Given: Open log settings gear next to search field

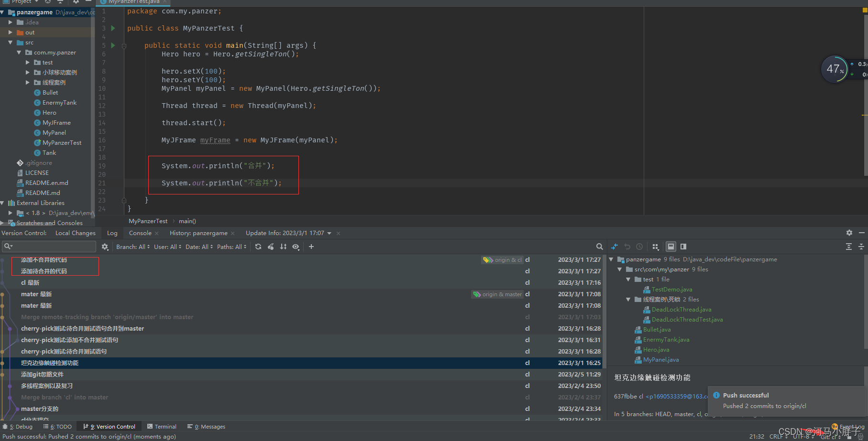Looking at the screenshot, I should 105,247.
